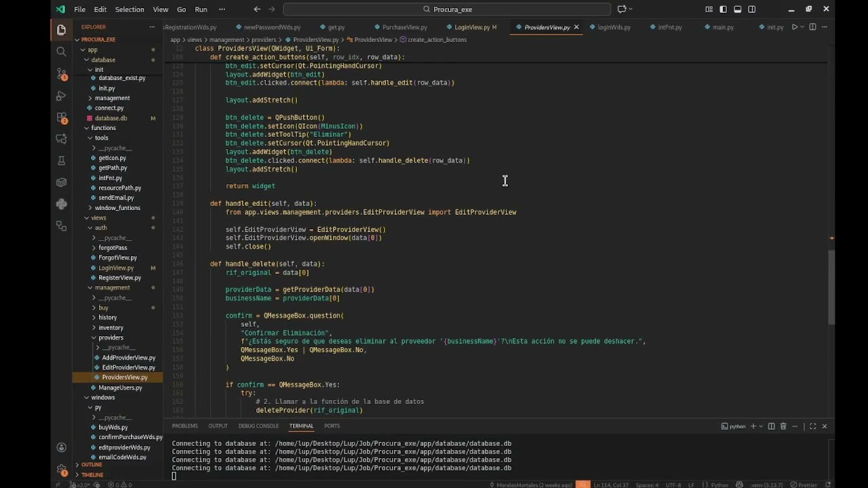Toggle the secondary side bar layout
The width and height of the screenshot is (868, 488).
point(751,9)
